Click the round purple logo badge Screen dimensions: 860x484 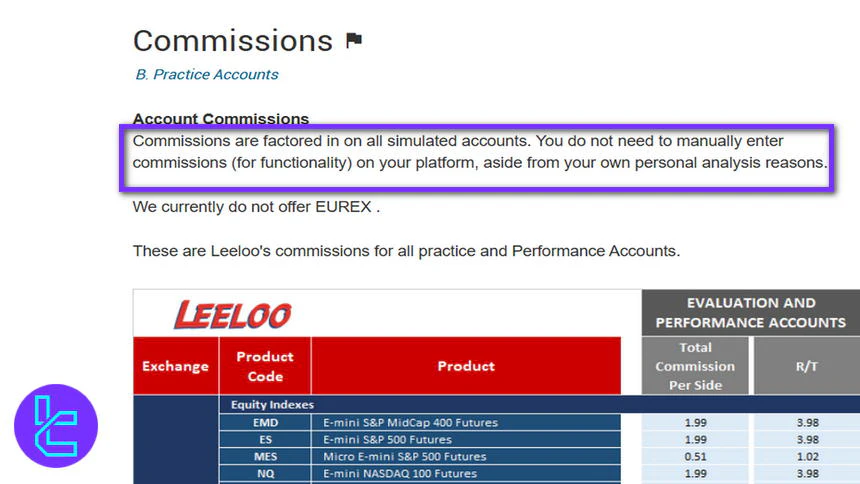pyautogui.click(x=56, y=426)
